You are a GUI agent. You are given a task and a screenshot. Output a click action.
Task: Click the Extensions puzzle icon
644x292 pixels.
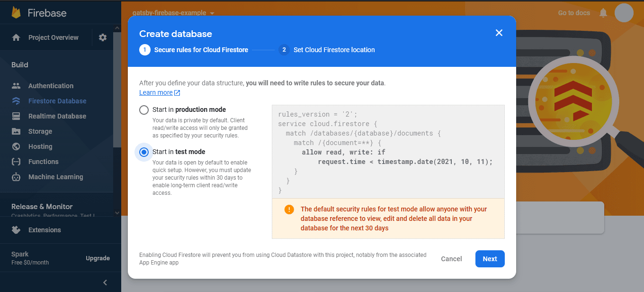click(16, 230)
